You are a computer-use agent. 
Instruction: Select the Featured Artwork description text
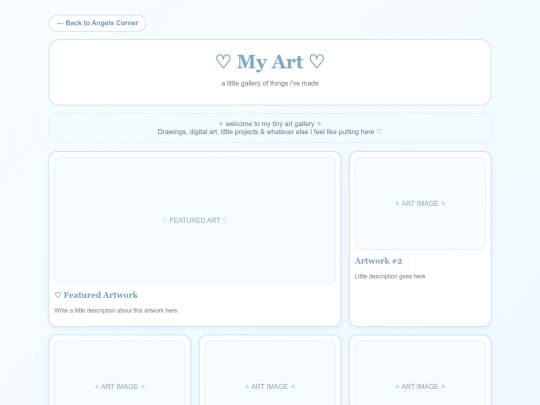(116, 311)
